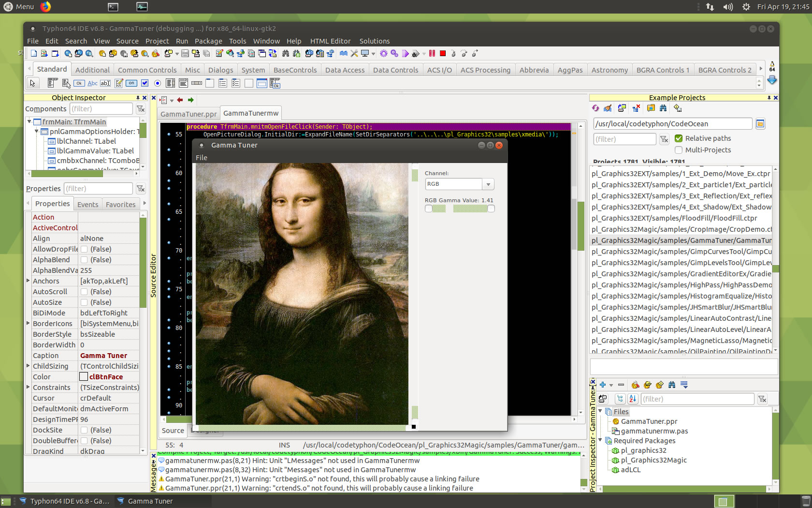The height and width of the screenshot is (508, 812).
Task: Click the Gamma Tuner image vertical scrollbar
Action: 415,294
